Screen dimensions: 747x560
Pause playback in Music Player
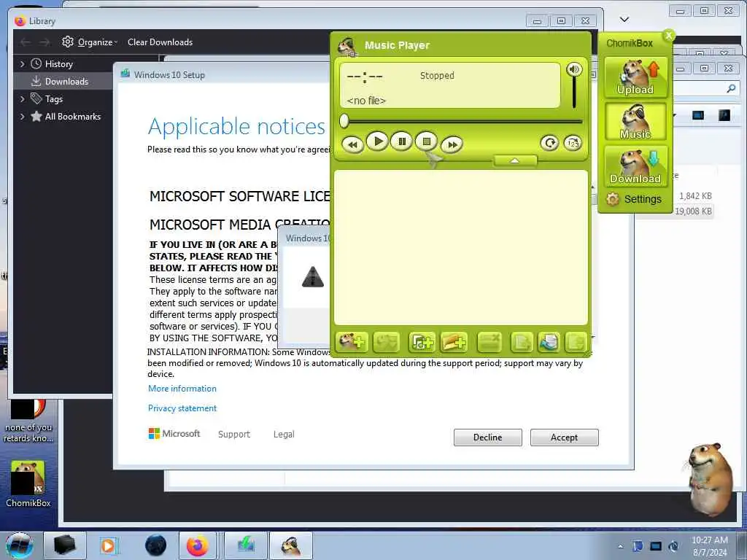(x=402, y=141)
